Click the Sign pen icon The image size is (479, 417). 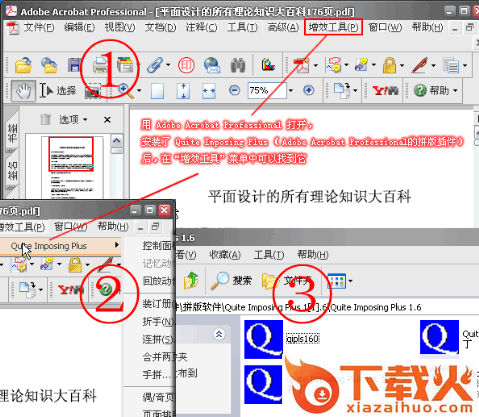[419, 65]
